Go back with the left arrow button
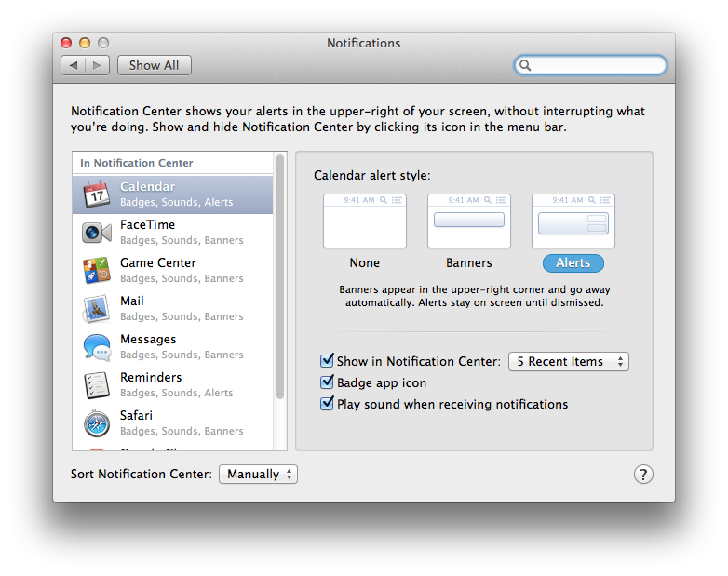 (73, 65)
